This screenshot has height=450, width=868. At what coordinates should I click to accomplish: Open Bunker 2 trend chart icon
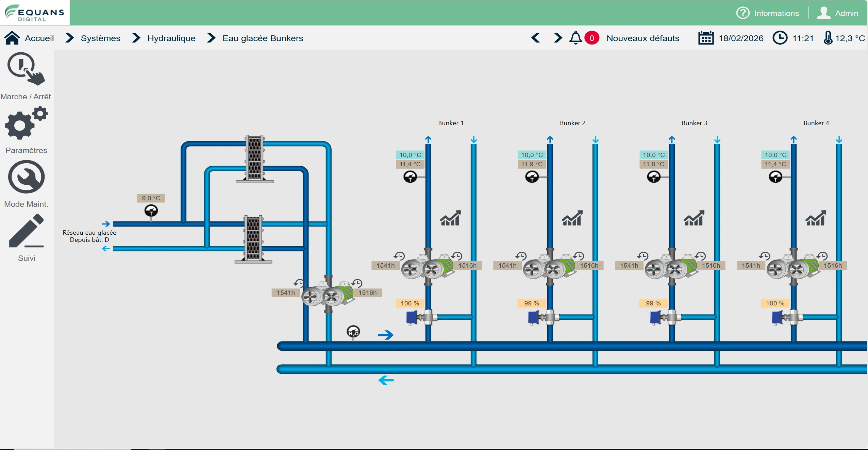click(x=572, y=218)
